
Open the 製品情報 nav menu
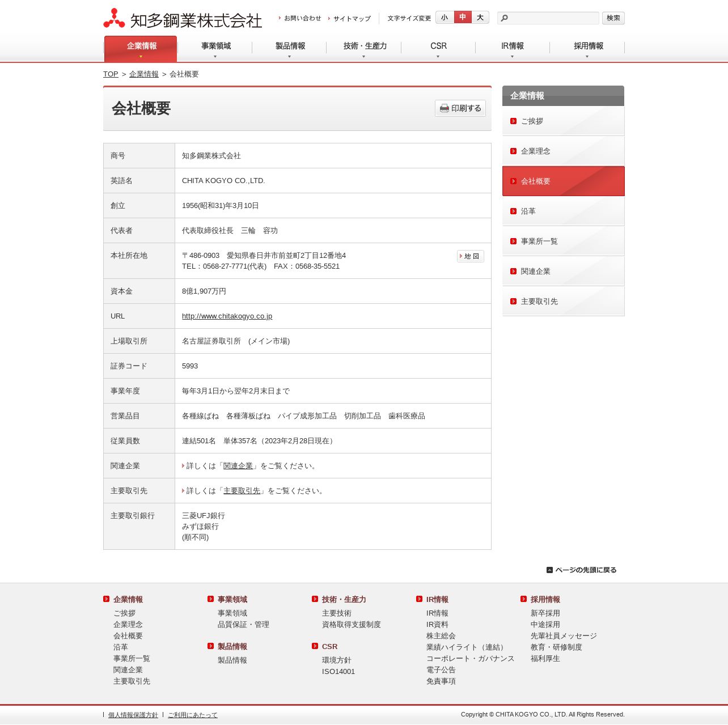point(290,49)
